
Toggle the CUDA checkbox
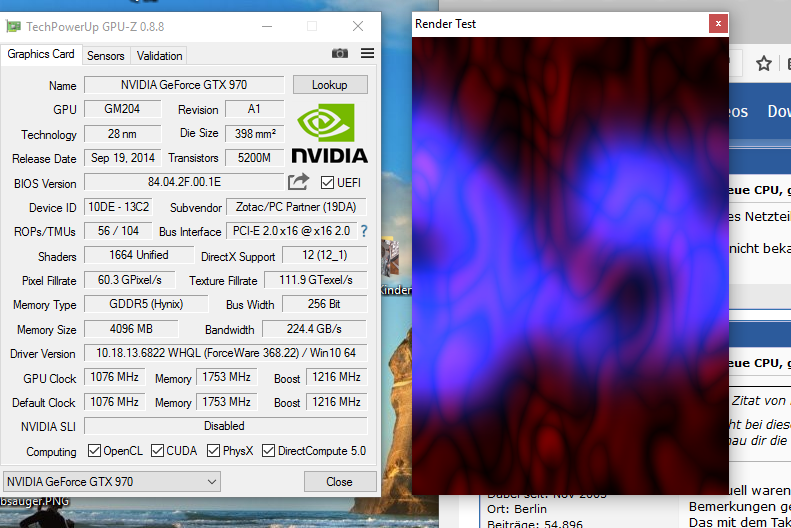pos(157,450)
